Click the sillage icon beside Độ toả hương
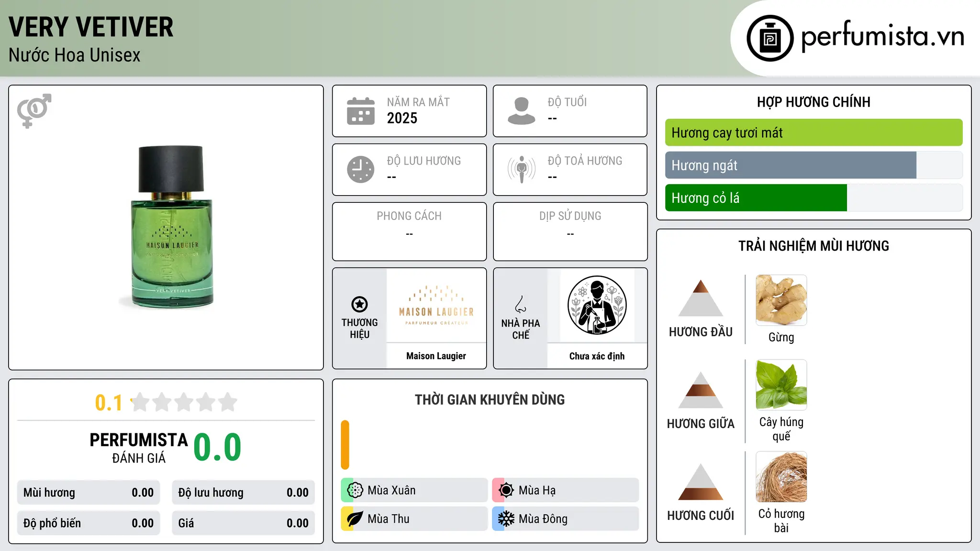980x551 pixels. pyautogui.click(x=522, y=169)
